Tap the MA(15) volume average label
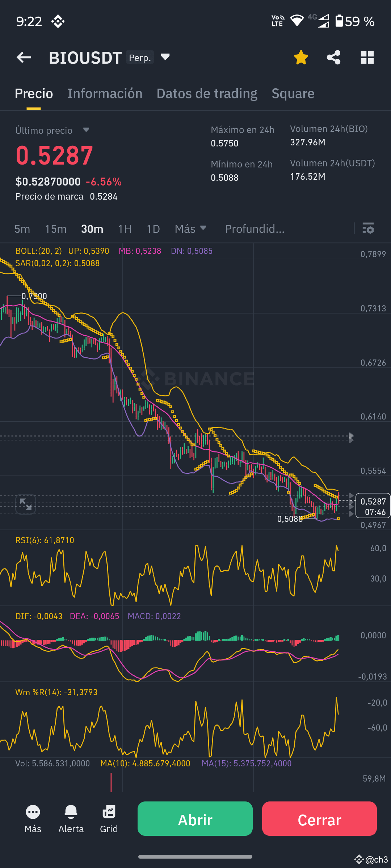The image size is (391, 868). tap(247, 763)
